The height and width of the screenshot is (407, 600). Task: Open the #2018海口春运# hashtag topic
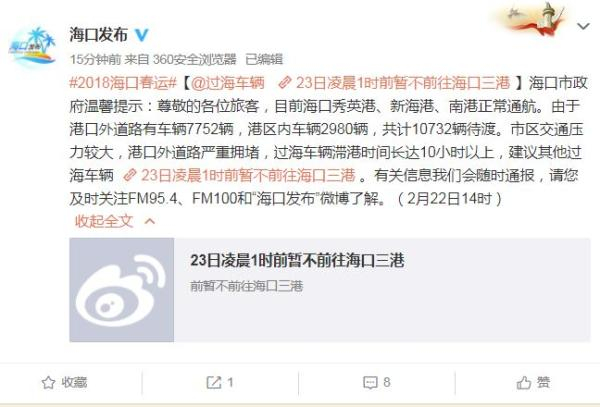123,83
